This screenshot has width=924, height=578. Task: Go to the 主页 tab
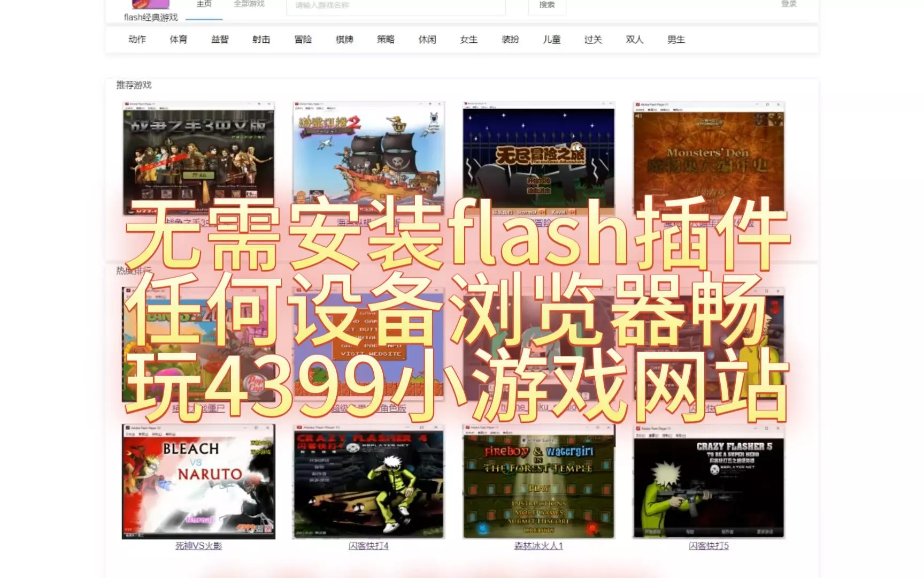pos(204,4)
